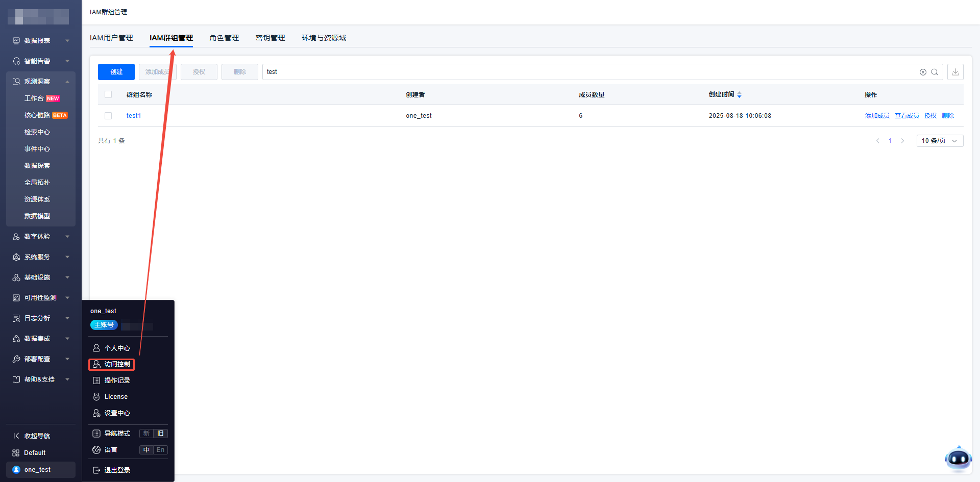Open the test1 group link
Viewport: 980px width, 482px height.
click(134, 116)
